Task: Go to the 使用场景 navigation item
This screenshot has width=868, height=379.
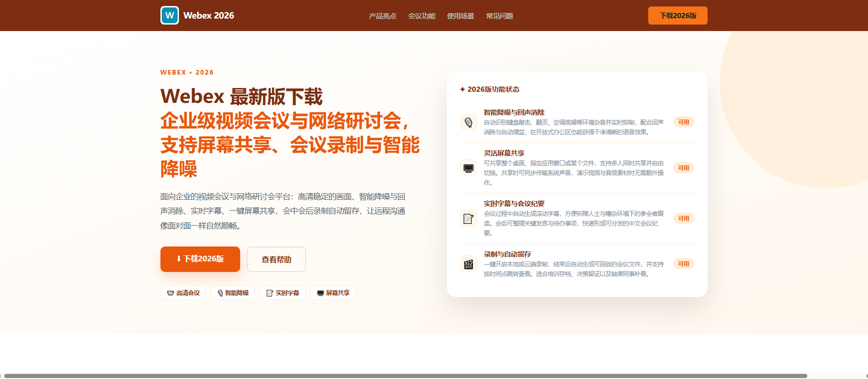Action: (x=460, y=16)
